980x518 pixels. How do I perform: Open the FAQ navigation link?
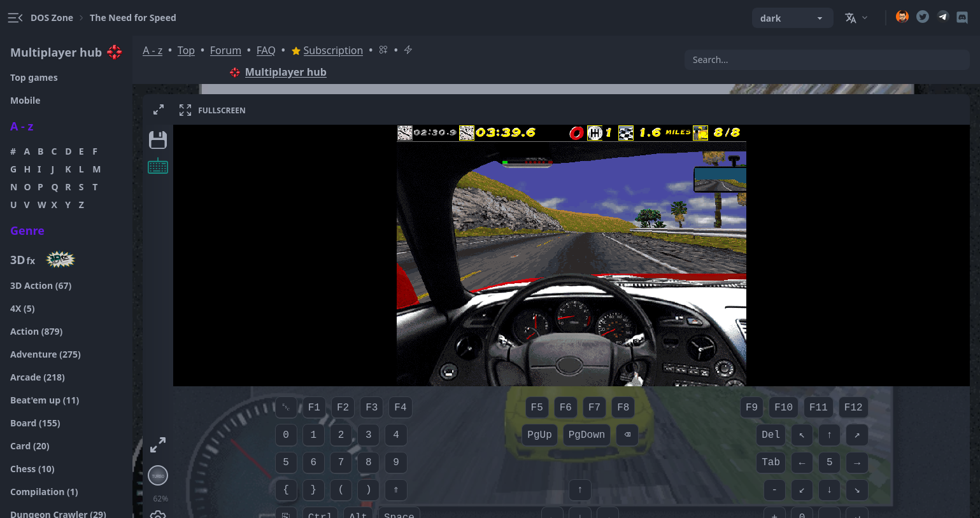[x=266, y=50]
